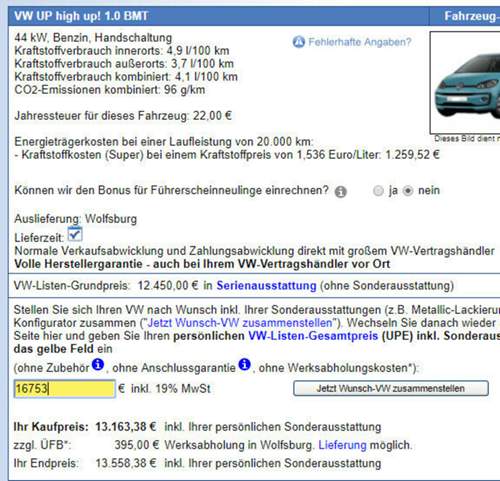Click info icon next to 'ohne Zubehör'

click(x=98, y=364)
